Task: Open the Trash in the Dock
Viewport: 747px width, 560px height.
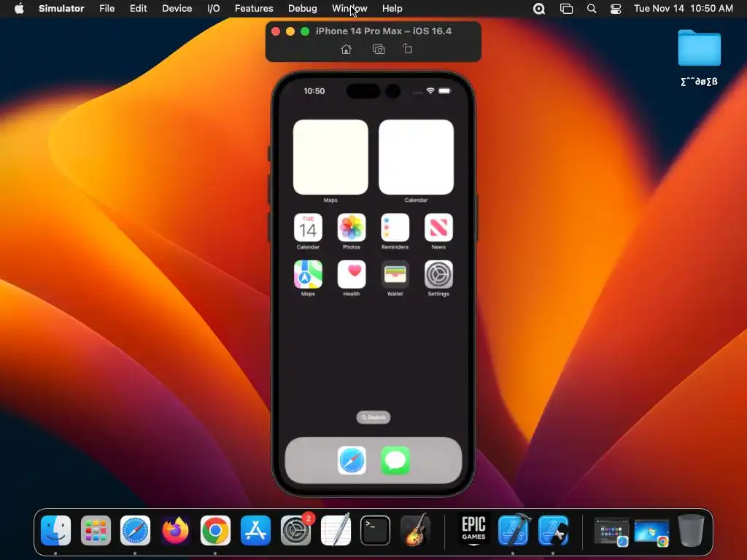Action: tap(691, 530)
